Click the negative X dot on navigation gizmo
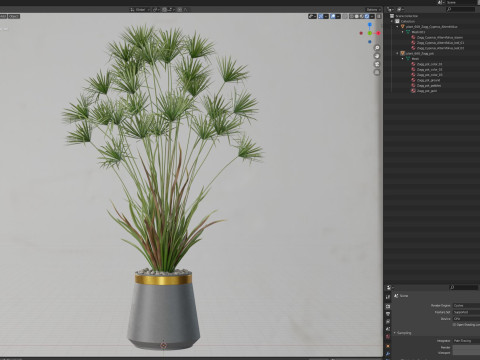Image resolution: width=480 pixels, height=360 pixels. coord(361,33)
